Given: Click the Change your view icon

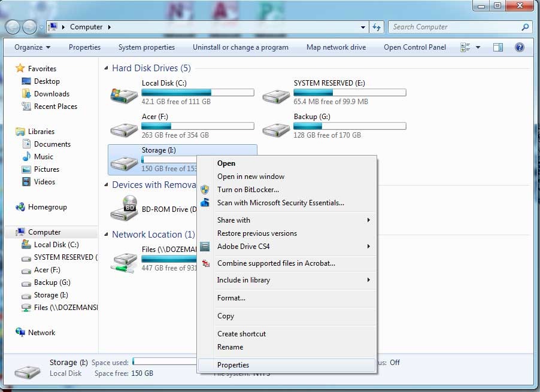Looking at the screenshot, I should pos(465,47).
